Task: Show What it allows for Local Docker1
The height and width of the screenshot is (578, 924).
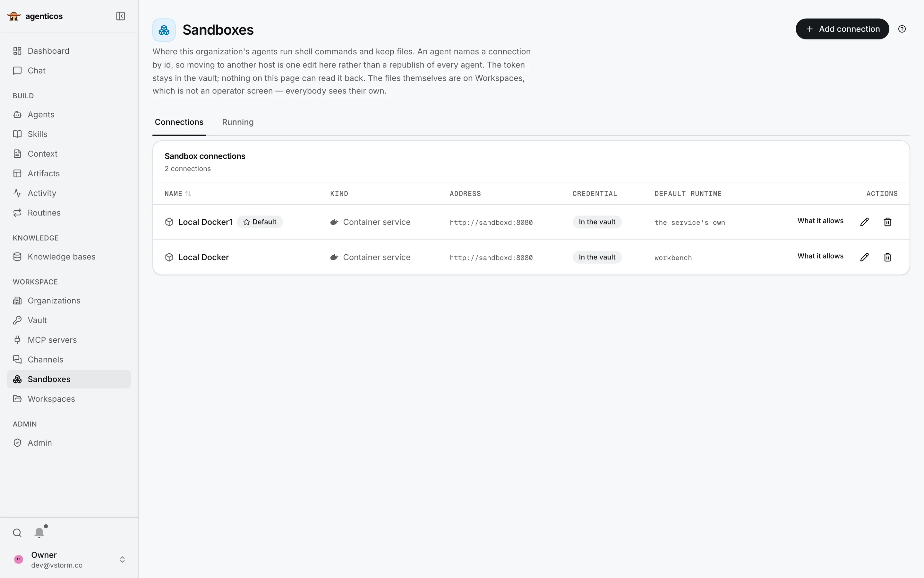Action: [820, 221]
